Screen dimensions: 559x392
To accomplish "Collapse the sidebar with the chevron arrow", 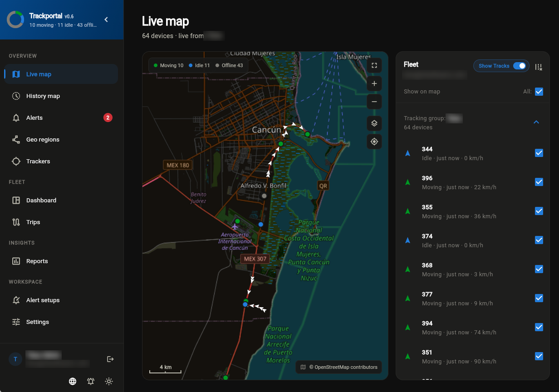I will [106, 20].
